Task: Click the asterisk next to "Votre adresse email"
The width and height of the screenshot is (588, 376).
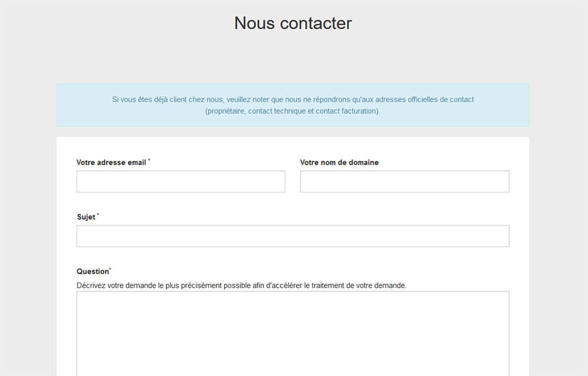Action: 149,160
